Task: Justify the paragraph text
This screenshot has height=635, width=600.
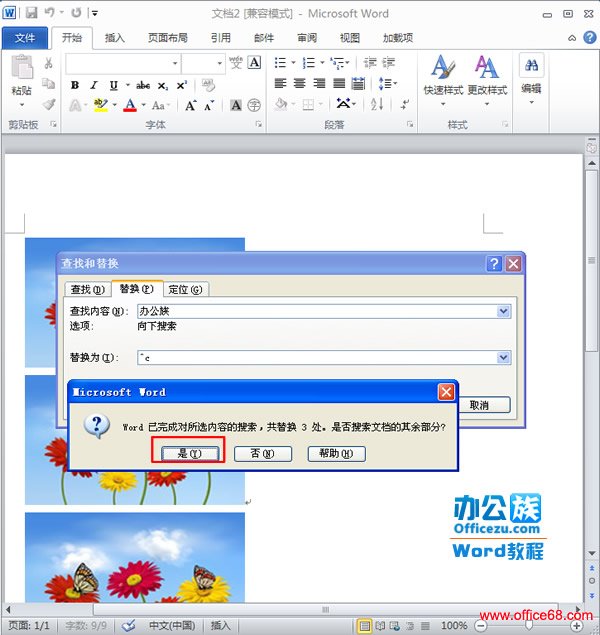Action: tap(339, 84)
